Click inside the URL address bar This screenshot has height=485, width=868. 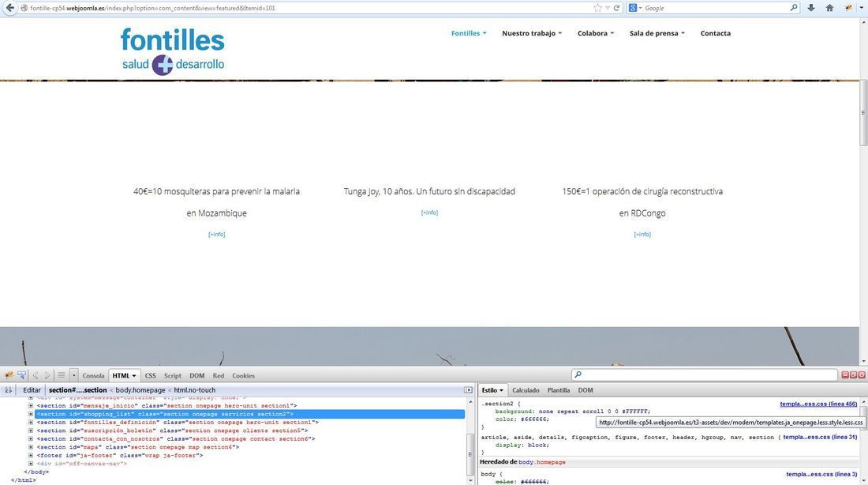tap(310, 8)
